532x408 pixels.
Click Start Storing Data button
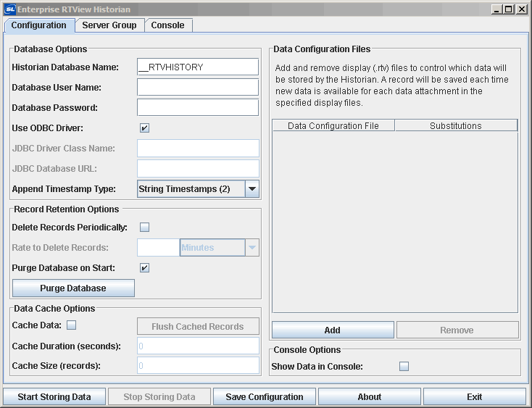coord(54,397)
